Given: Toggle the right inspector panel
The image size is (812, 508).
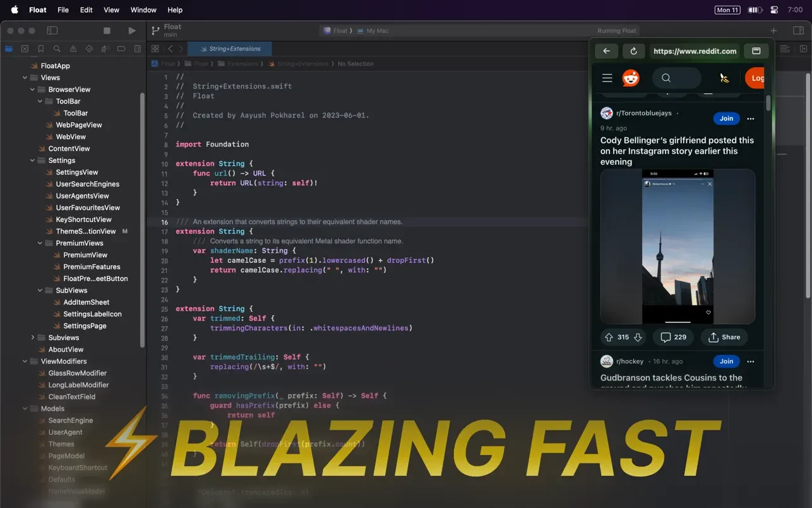Looking at the screenshot, I should pyautogui.click(x=798, y=30).
